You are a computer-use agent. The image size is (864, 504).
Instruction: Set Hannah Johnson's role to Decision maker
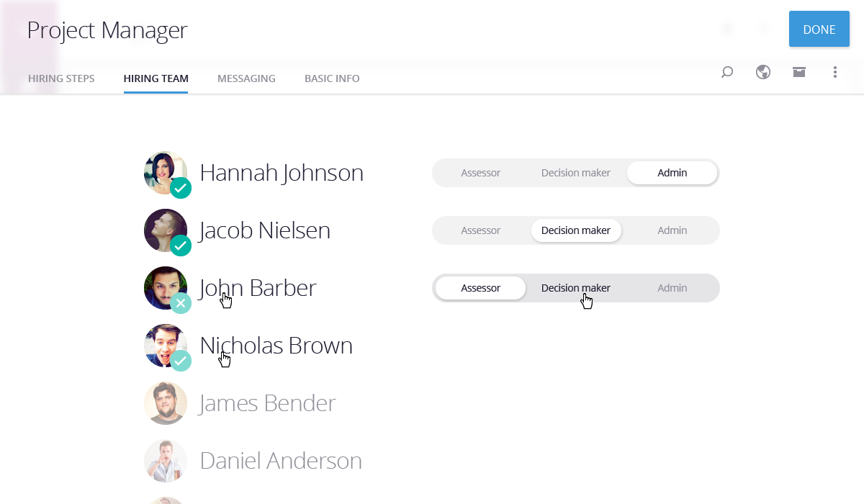point(575,173)
